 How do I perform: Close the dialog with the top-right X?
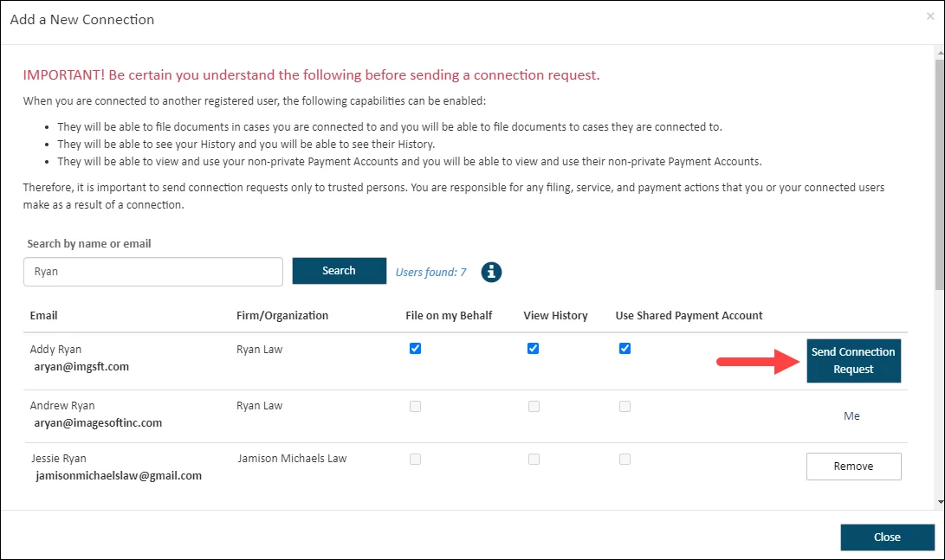click(x=930, y=16)
